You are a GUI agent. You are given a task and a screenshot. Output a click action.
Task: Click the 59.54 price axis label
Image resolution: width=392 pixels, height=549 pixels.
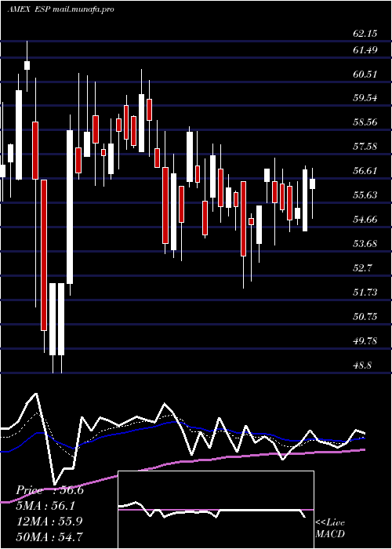pyautogui.click(x=365, y=98)
